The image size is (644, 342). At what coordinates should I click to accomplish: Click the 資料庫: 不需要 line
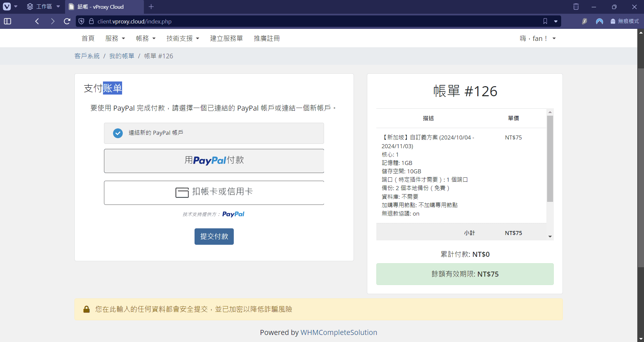click(x=400, y=197)
